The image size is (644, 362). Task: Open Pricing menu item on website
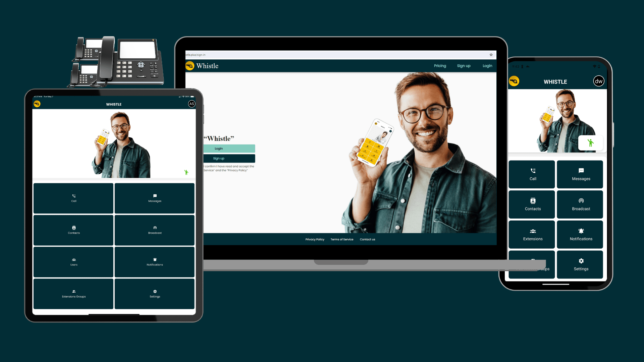(x=440, y=65)
